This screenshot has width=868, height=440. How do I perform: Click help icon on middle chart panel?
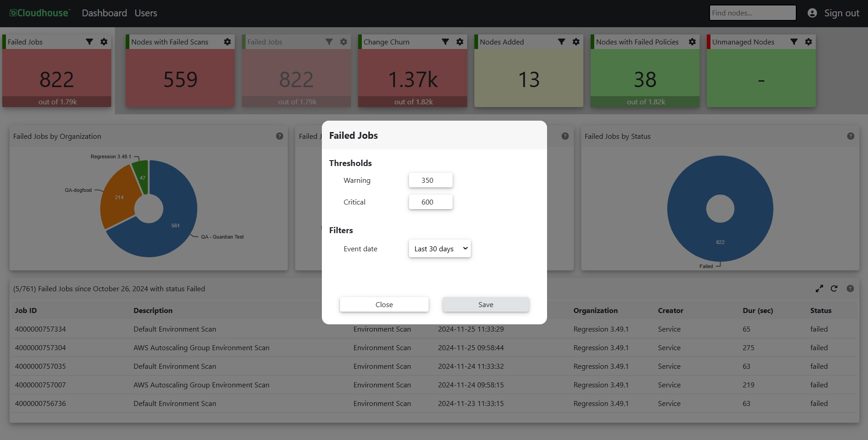(x=565, y=136)
